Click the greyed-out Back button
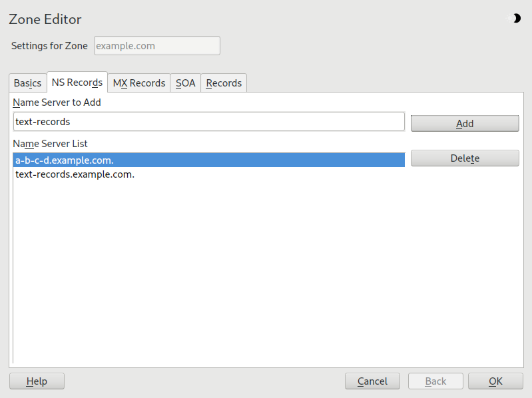Screen dimensions: 532x398 pyautogui.click(x=435, y=381)
